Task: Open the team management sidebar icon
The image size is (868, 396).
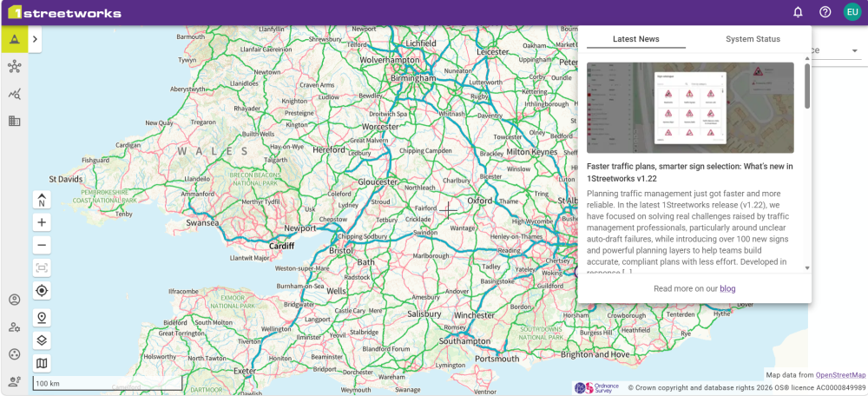Action: click(15, 381)
